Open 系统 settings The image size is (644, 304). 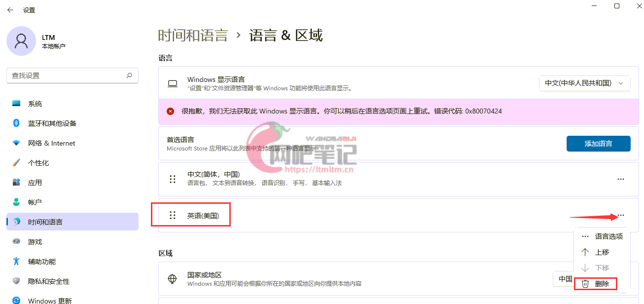[x=72, y=104]
